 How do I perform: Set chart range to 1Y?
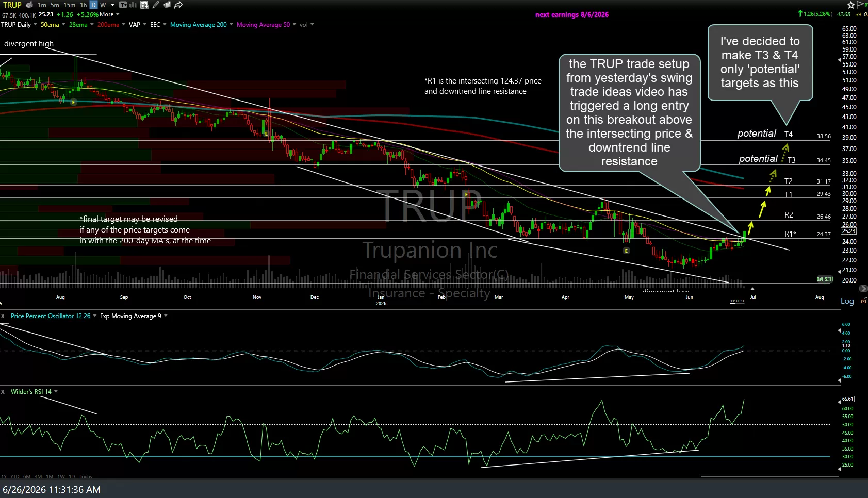click(x=4, y=476)
